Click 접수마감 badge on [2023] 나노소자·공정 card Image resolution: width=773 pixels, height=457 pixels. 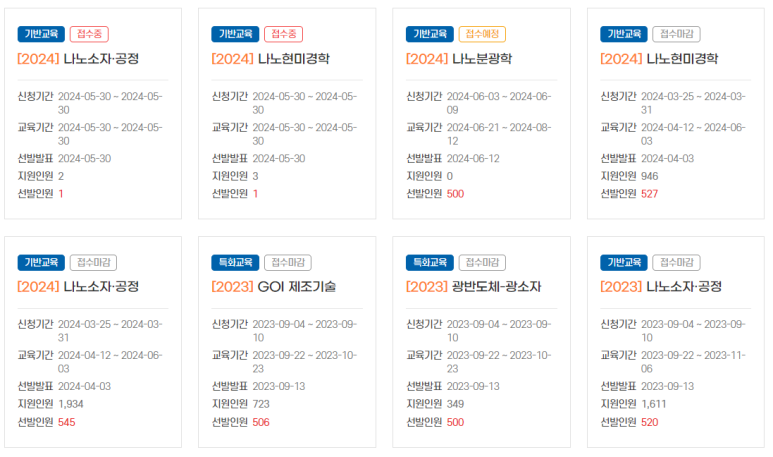676,262
